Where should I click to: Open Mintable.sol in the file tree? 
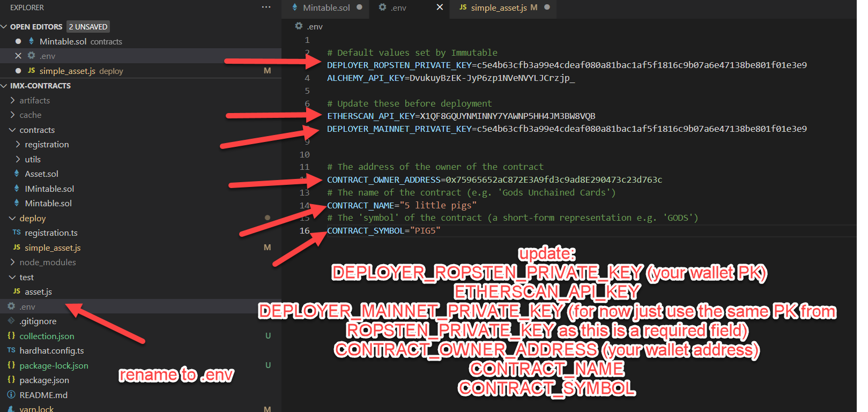coord(48,203)
